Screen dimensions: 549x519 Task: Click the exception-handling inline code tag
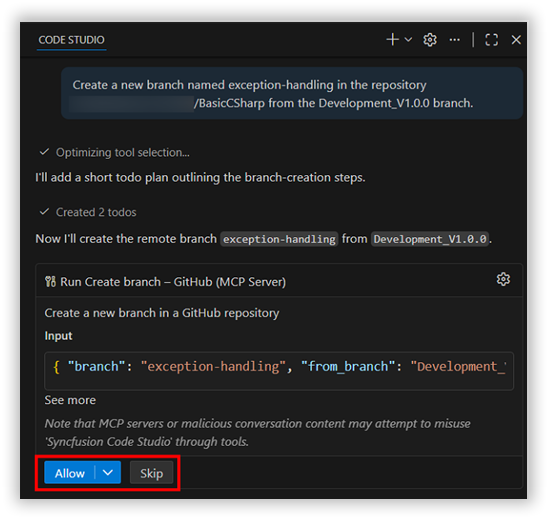click(279, 239)
